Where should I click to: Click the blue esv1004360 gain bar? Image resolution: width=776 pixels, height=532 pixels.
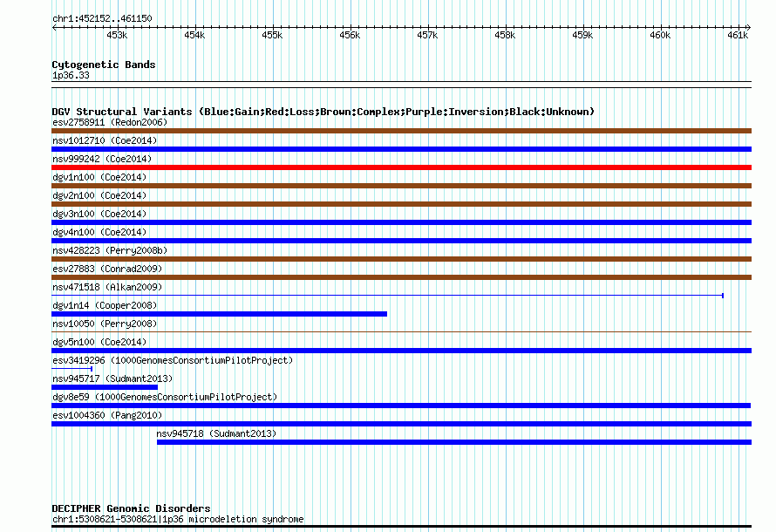coord(401,424)
